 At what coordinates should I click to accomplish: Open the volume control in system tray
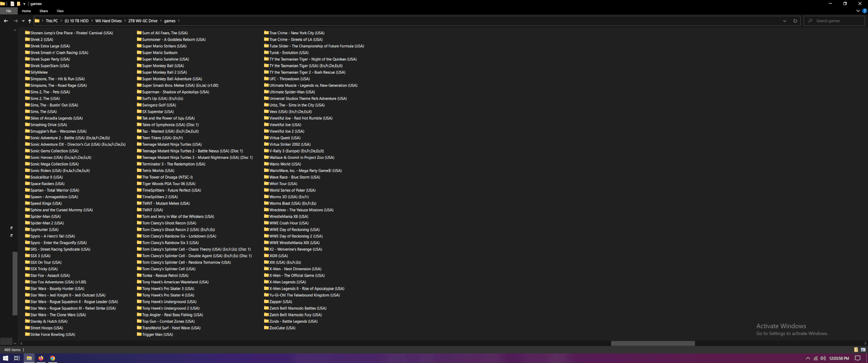click(823, 358)
